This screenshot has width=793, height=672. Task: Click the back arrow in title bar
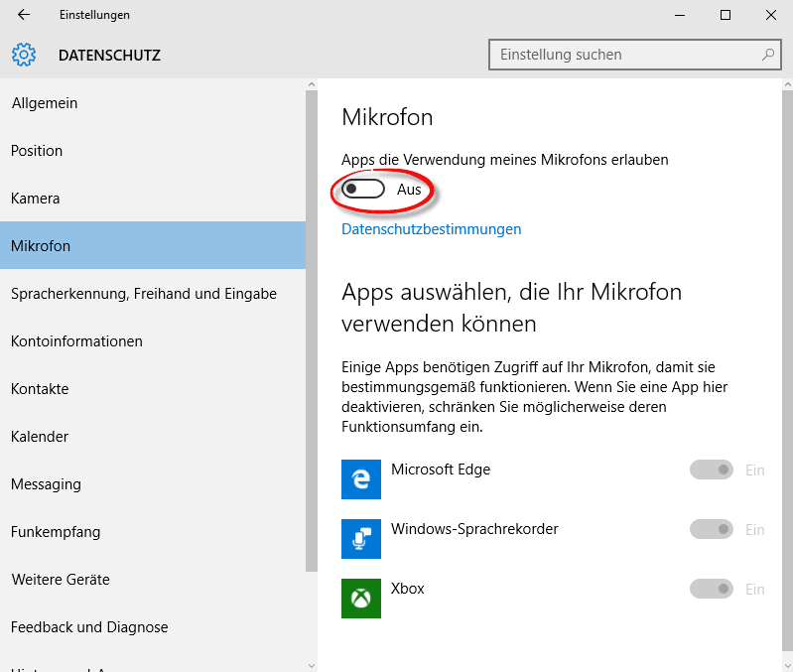click(24, 15)
